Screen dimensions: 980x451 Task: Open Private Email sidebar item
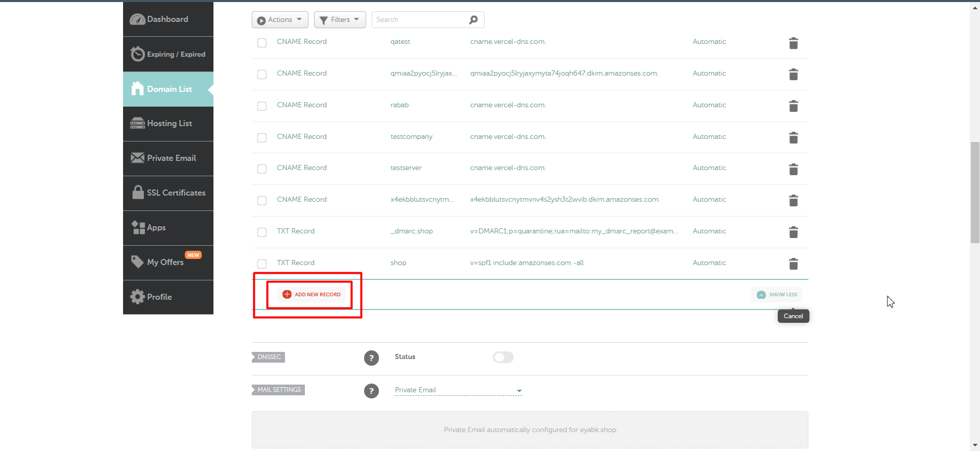click(x=168, y=158)
